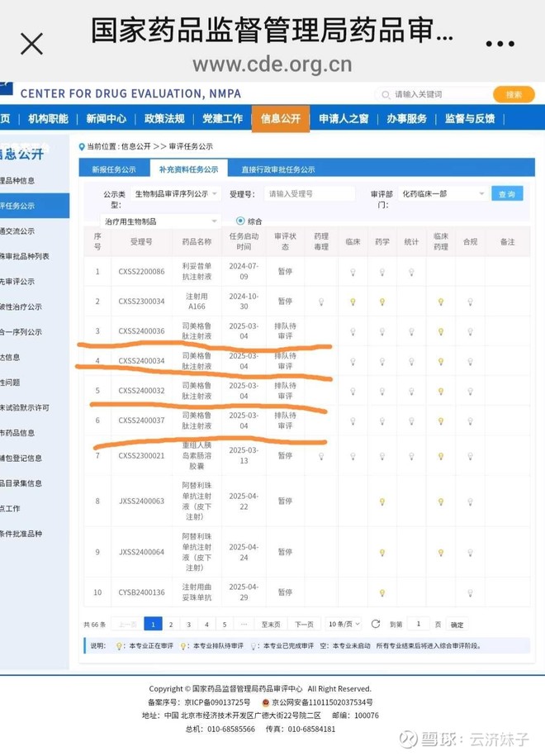The height and width of the screenshot is (756, 545).
Task: Close the page with the X icon
Action: tap(31, 44)
